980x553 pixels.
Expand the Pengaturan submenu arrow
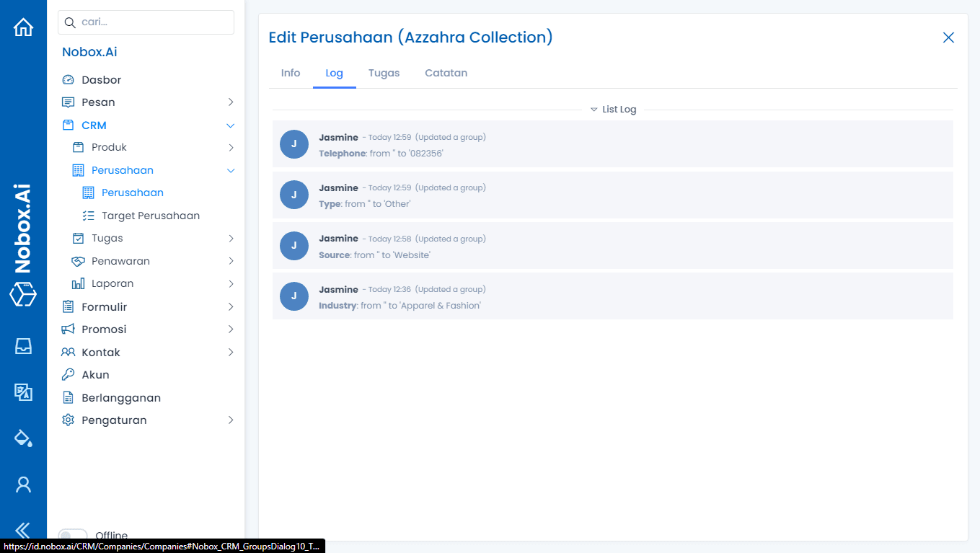pos(231,420)
